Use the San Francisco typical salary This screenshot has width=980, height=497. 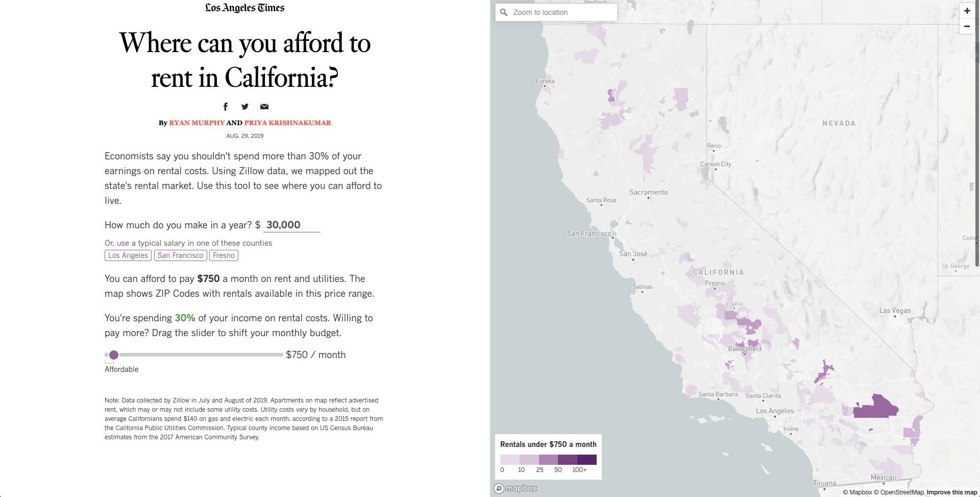180,255
